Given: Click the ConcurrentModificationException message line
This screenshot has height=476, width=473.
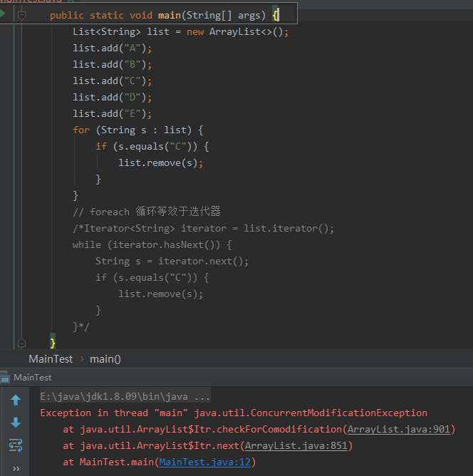Looking at the screenshot, I should point(234,413).
